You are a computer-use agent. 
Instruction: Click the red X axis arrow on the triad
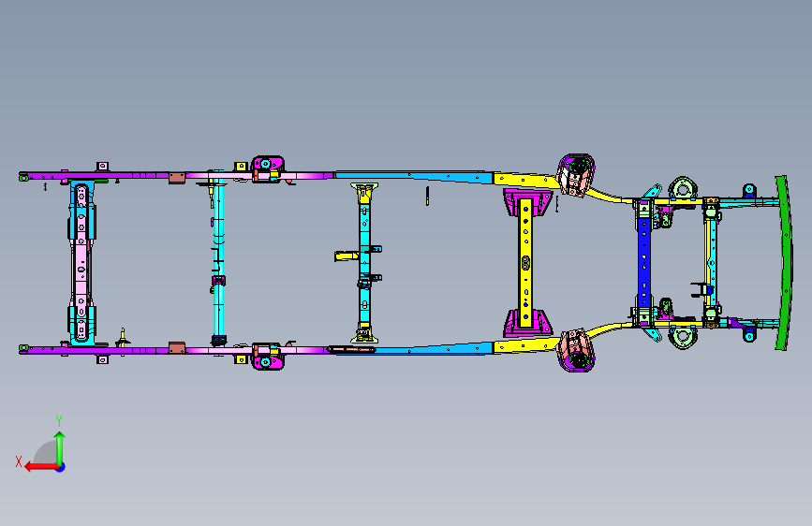(x=41, y=467)
